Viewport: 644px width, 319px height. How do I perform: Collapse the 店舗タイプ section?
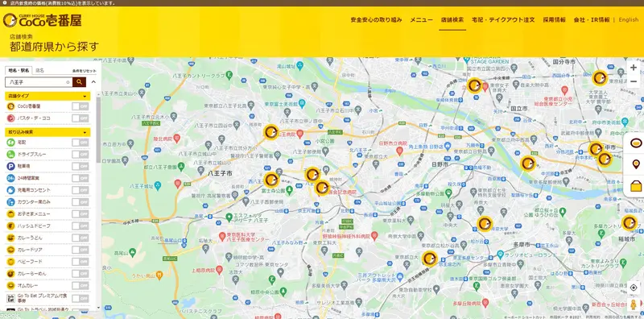pyautogui.click(x=85, y=96)
